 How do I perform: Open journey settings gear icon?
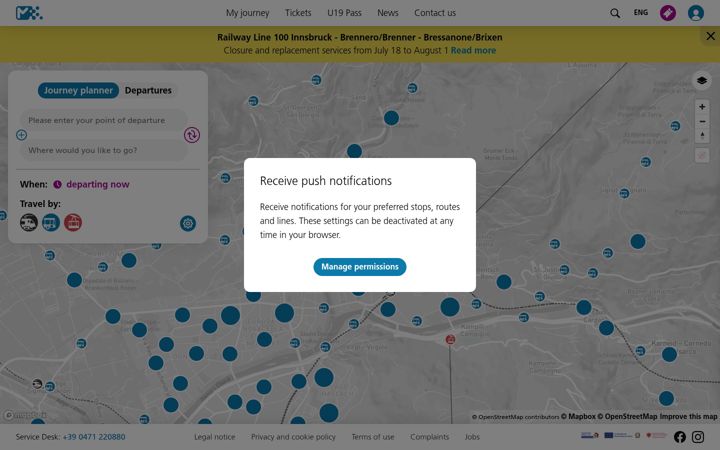188,224
